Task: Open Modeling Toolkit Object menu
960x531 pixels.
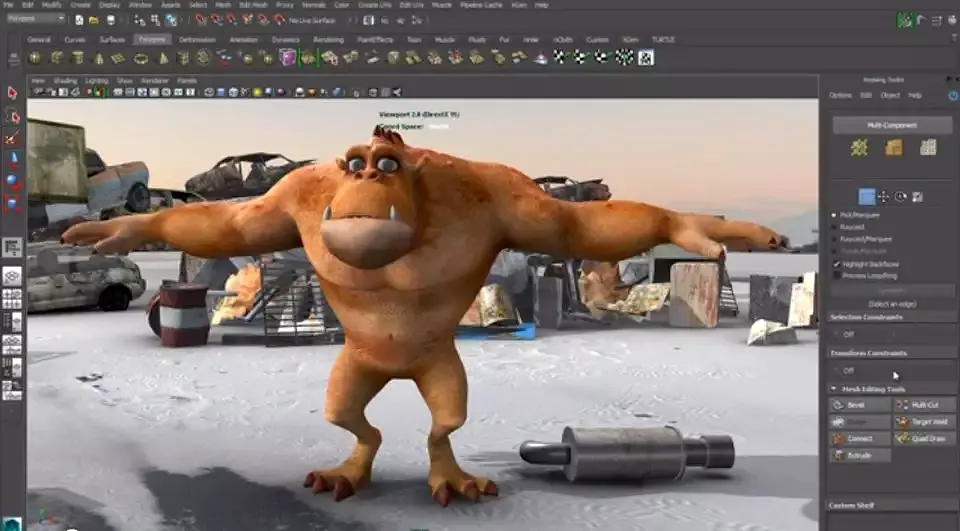Action: pyautogui.click(x=890, y=96)
